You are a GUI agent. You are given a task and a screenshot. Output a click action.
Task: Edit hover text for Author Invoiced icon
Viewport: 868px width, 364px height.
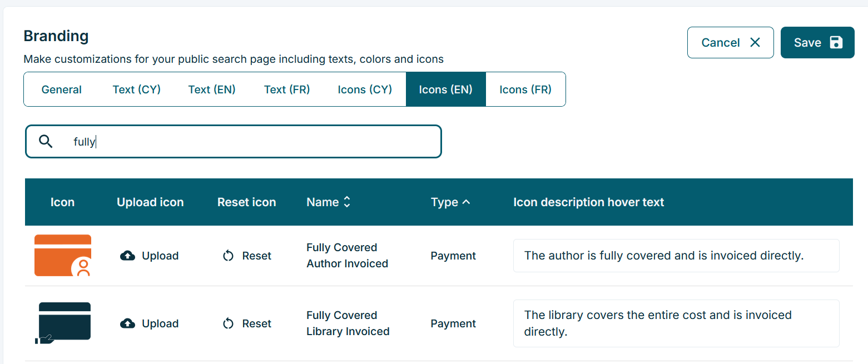point(676,256)
